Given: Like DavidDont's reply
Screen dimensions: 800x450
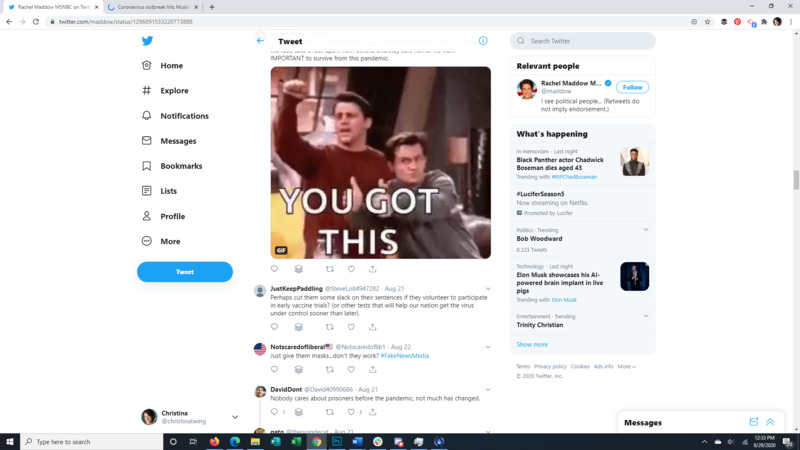Looking at the screenshot, I should (x=351, y=412).
